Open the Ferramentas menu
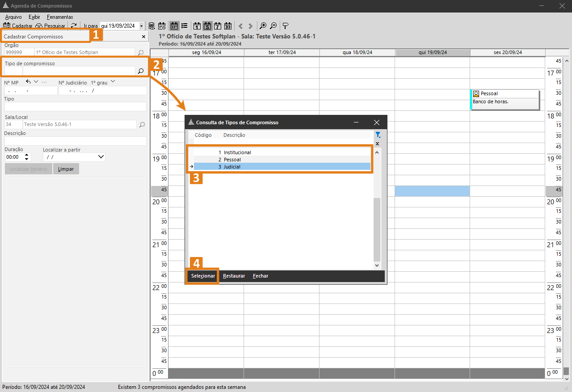 click(60, 17)
